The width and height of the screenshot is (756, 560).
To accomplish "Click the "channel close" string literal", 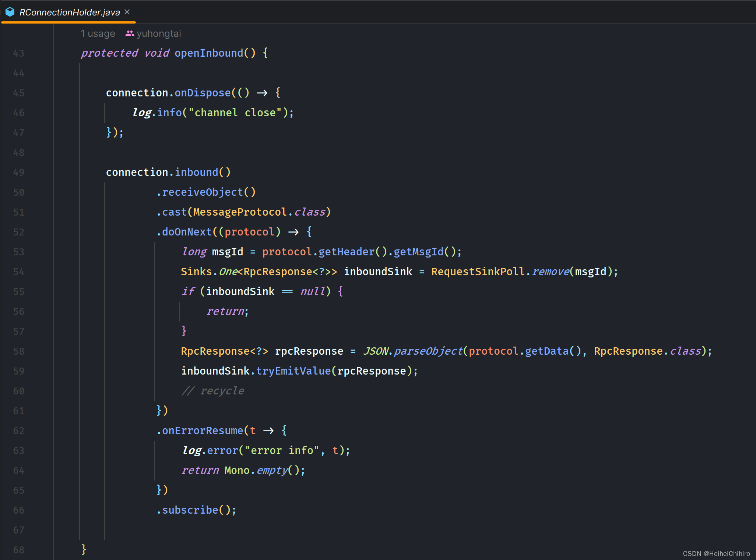I will click(235, 113).
